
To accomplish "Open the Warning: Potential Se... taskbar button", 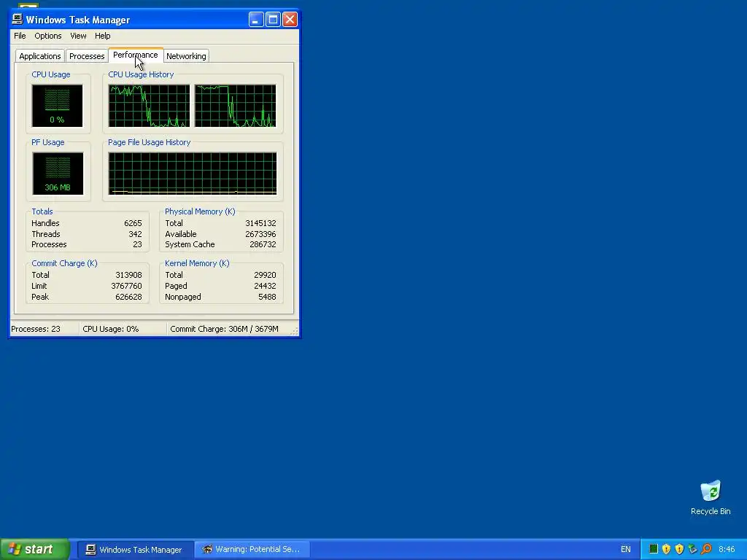I will tap(252, 550).
